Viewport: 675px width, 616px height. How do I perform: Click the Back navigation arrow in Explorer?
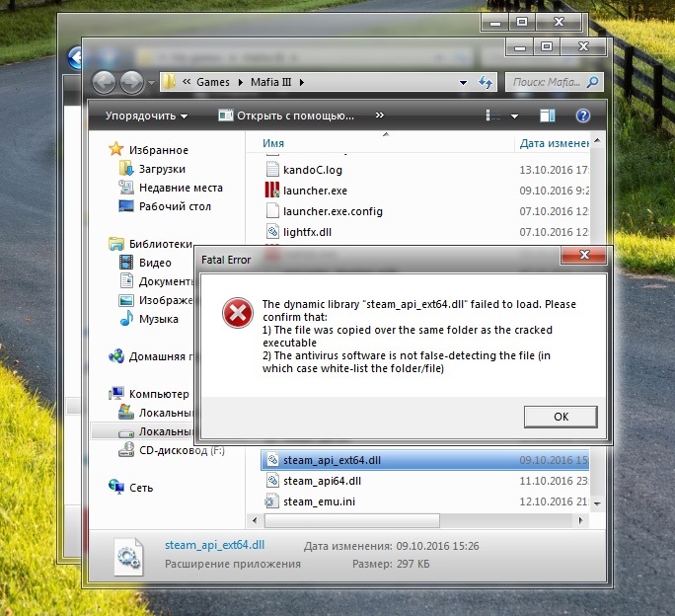[104, 82]
